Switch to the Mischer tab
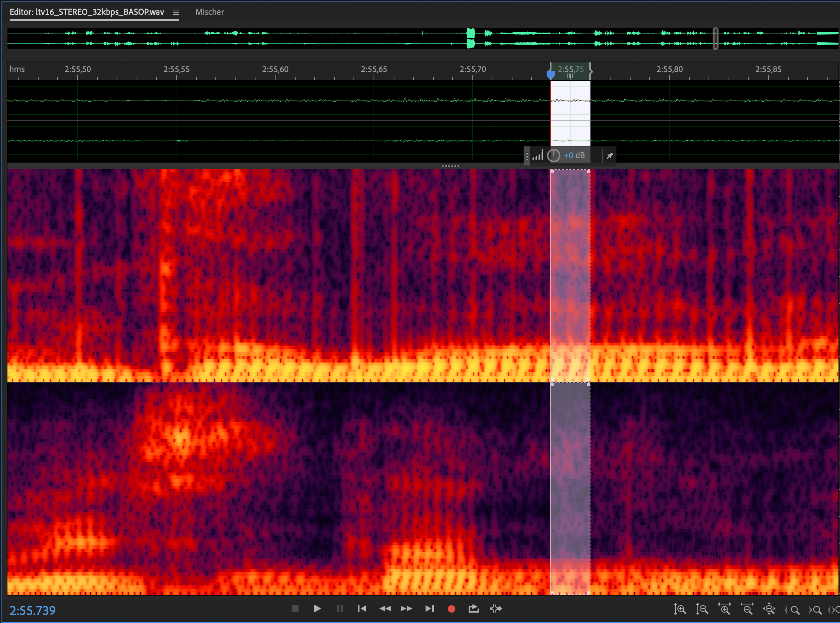This screenshot has width=840, height=623. 209,12
